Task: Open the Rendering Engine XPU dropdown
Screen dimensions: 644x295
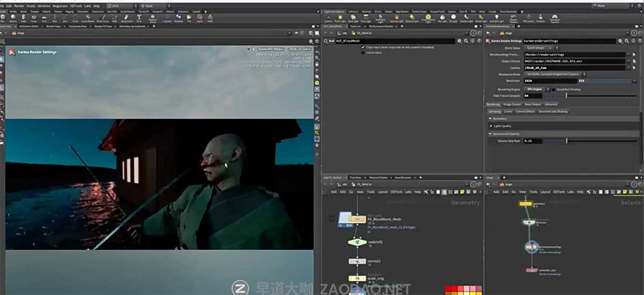Action: (536, 89)
